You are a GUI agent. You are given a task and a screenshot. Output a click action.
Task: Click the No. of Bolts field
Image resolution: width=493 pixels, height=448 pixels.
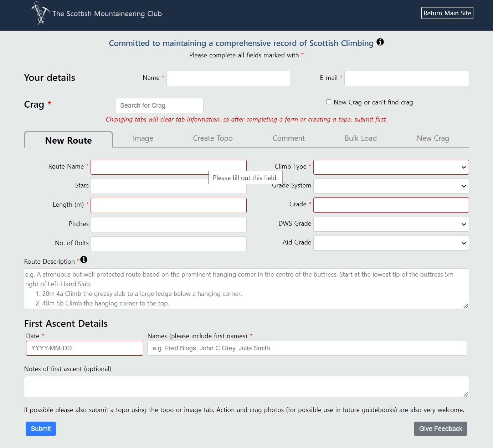coord(168,244)
